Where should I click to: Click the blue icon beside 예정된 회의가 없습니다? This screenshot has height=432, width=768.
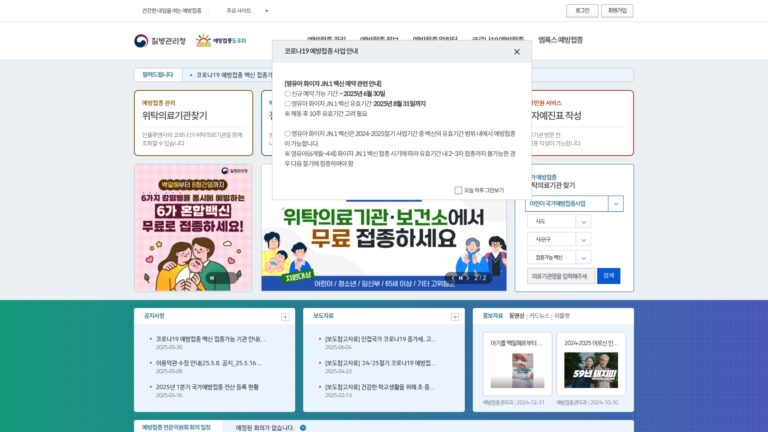point(303,428)
